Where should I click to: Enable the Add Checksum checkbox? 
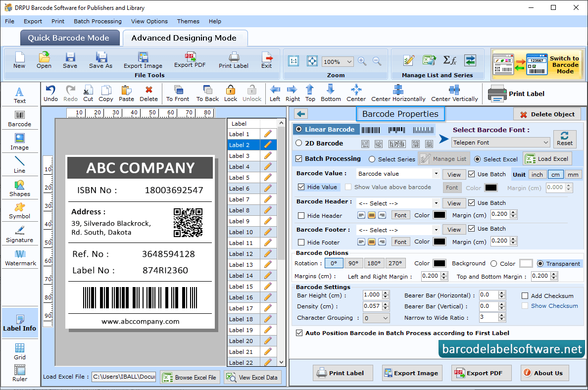point(525,296)
